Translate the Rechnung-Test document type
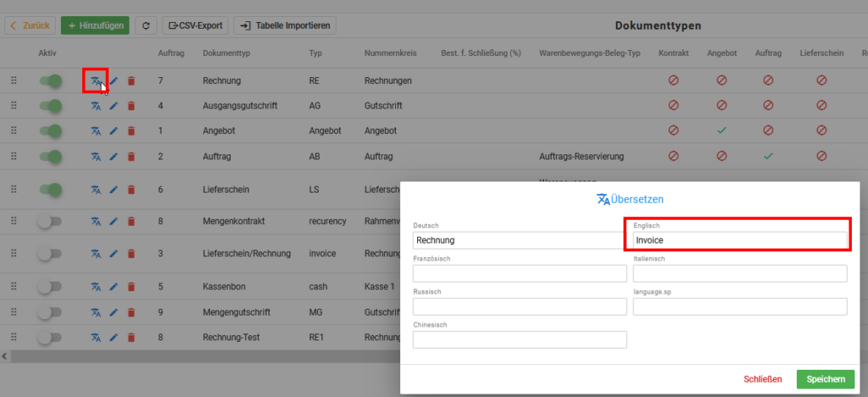 click(96, 338)
